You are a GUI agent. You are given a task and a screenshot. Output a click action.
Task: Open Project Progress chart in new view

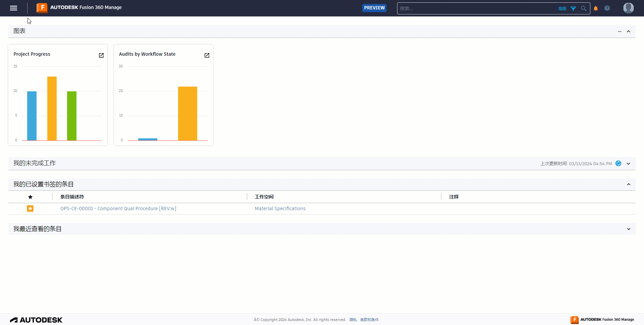(101, 55)
